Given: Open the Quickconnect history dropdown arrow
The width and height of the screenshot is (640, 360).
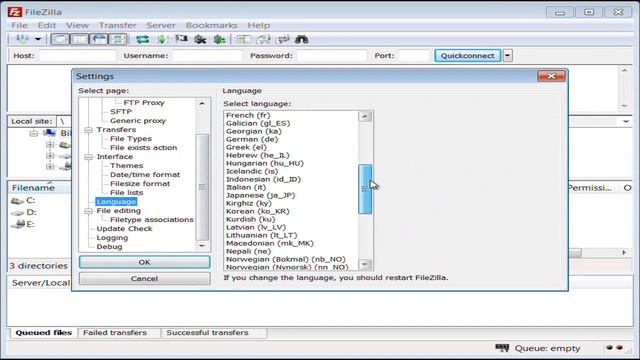Looking at the screenshot, I should pyautogui.click(x=507, y=56).
